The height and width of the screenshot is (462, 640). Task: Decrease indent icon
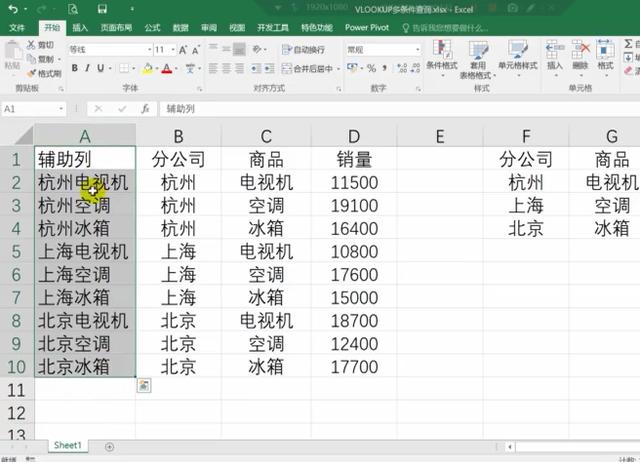[256, 69]
